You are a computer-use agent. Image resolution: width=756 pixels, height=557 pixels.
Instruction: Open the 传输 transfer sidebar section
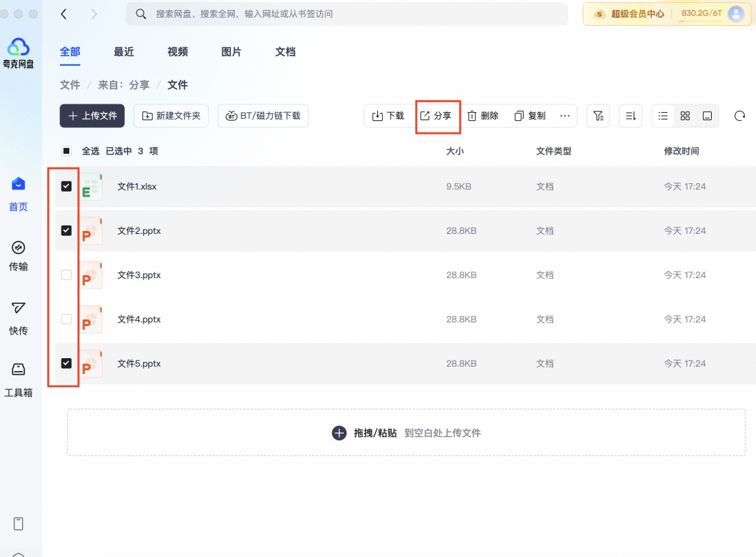point(19,256)
